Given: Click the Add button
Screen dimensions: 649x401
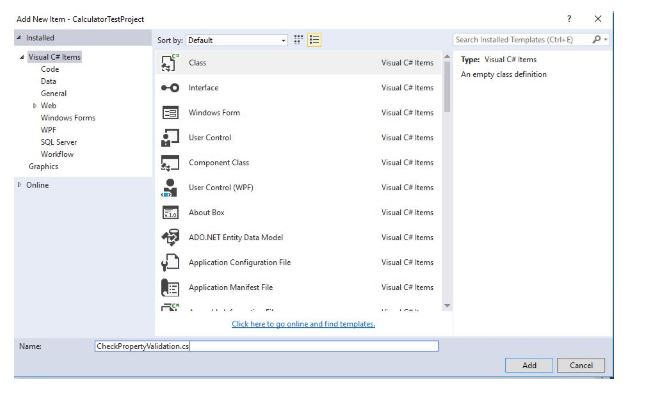Looking at the screenshot, I should (529, 366).
